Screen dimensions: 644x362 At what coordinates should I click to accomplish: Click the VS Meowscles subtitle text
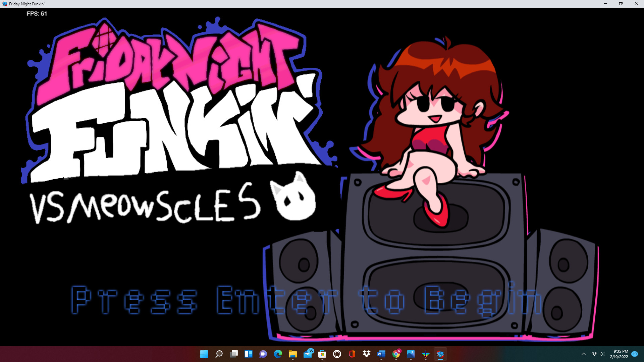coord(145,204)
